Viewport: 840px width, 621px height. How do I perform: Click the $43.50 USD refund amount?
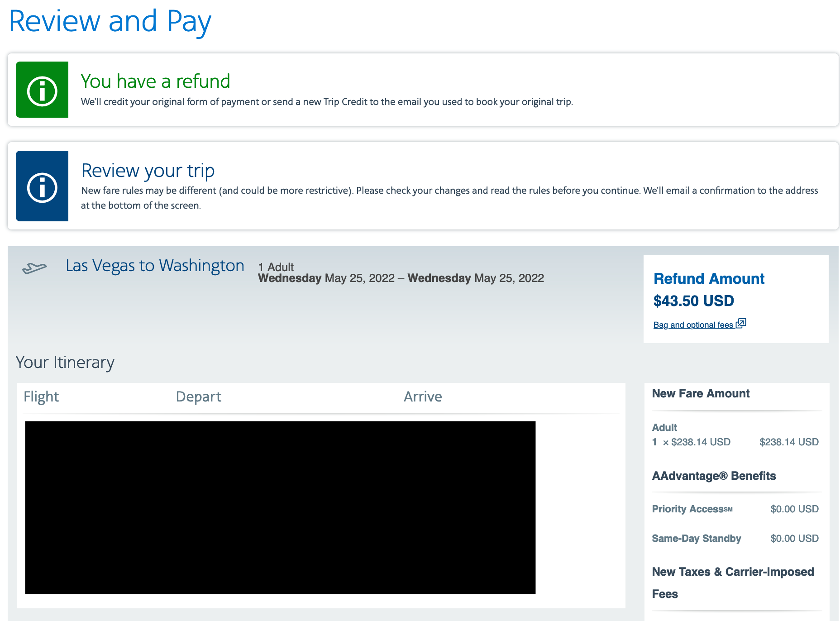[x=693, y=301]
